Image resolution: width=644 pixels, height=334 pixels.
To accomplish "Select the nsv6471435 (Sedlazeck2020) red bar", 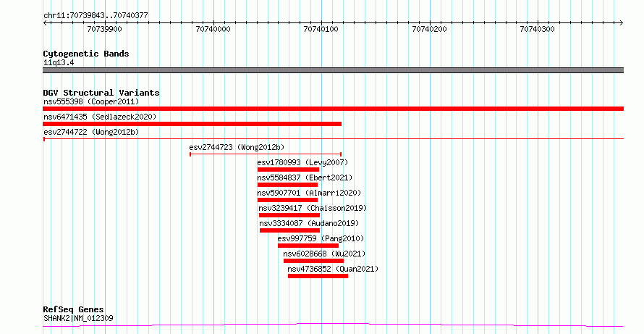I will (x=192, y=124).
